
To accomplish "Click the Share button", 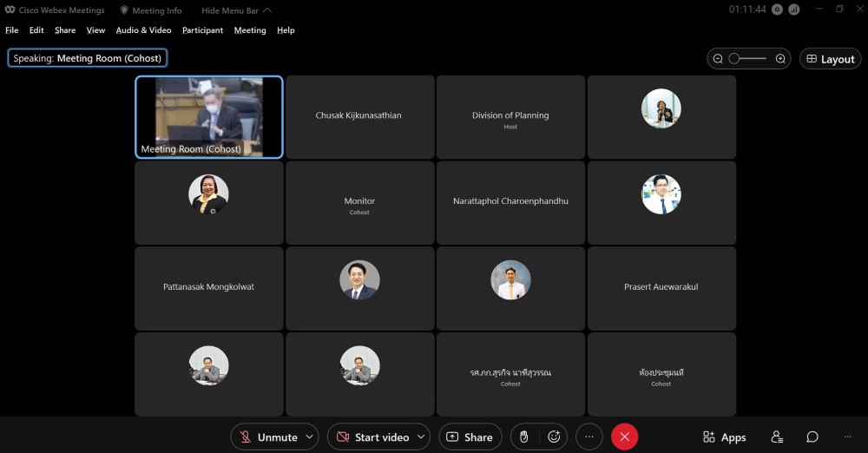I will pyautogui.click(x=470, y=437).
